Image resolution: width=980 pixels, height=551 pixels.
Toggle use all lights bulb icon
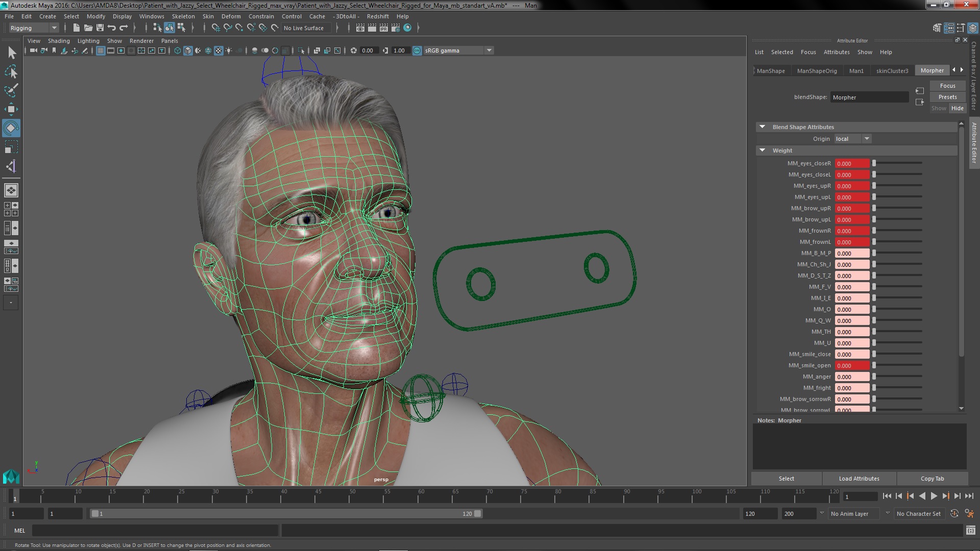[x=229, y=51]
